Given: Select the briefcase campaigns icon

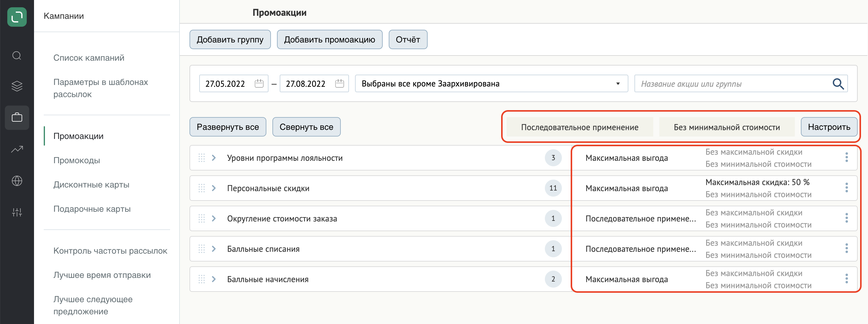Looking at the screenshot, I should click(17, 117).
